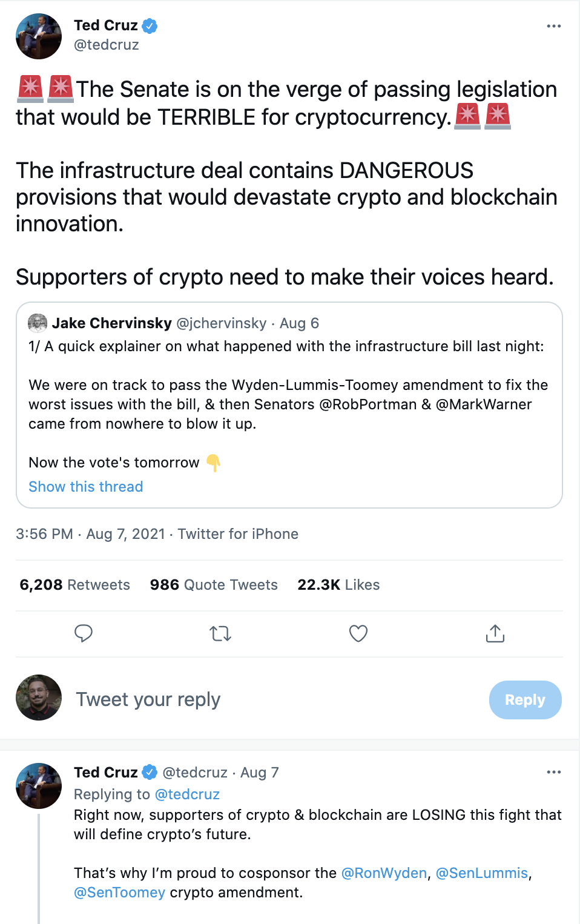Image resolution: width=580 pixels, height=924 pixels.
Task: Click @tedcruz in Replying to line
Action: coord(187,794)
